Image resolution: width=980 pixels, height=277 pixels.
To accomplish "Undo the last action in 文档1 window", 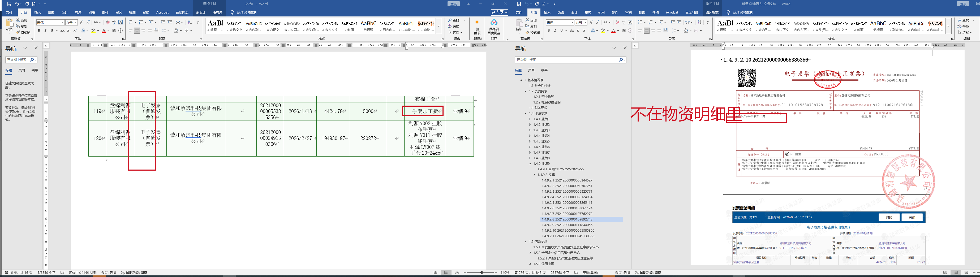I will coord(17,4).
